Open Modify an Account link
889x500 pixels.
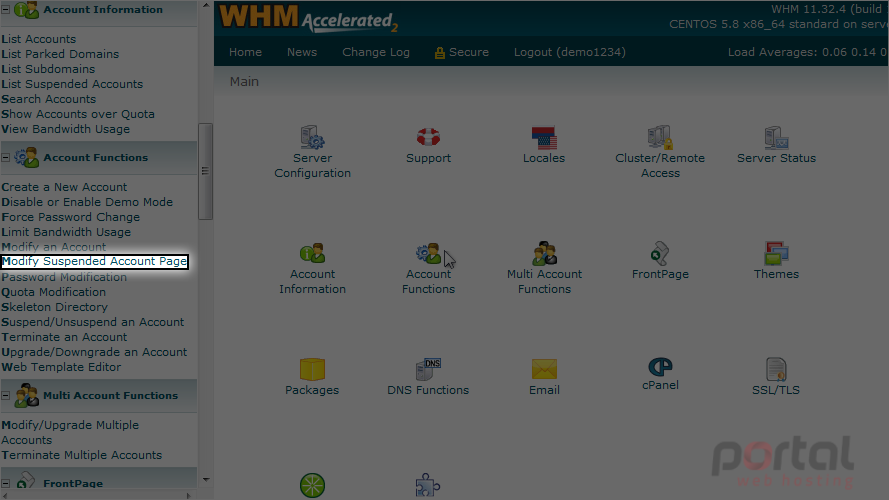[53, 247]
